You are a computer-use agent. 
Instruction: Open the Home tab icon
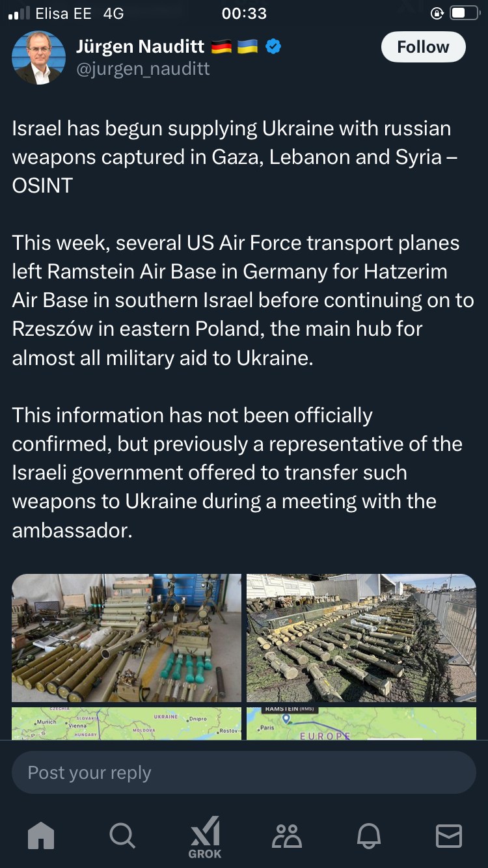(x=41, y=835)
